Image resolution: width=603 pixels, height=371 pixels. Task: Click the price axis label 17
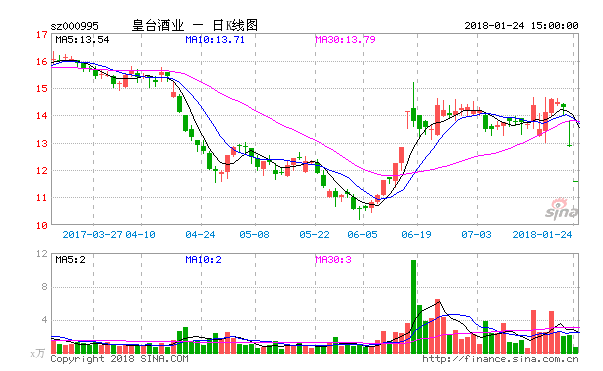pos(42,35)
